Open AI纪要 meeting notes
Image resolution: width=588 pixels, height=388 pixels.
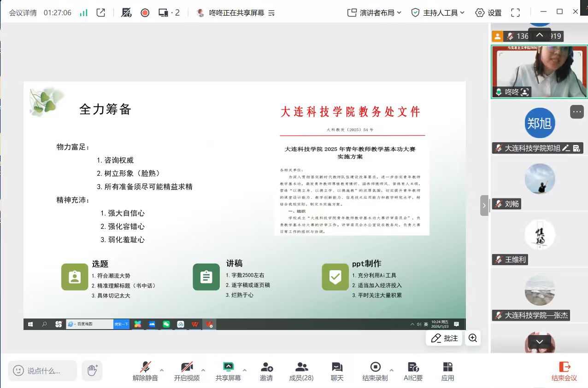tap(413, 371)
